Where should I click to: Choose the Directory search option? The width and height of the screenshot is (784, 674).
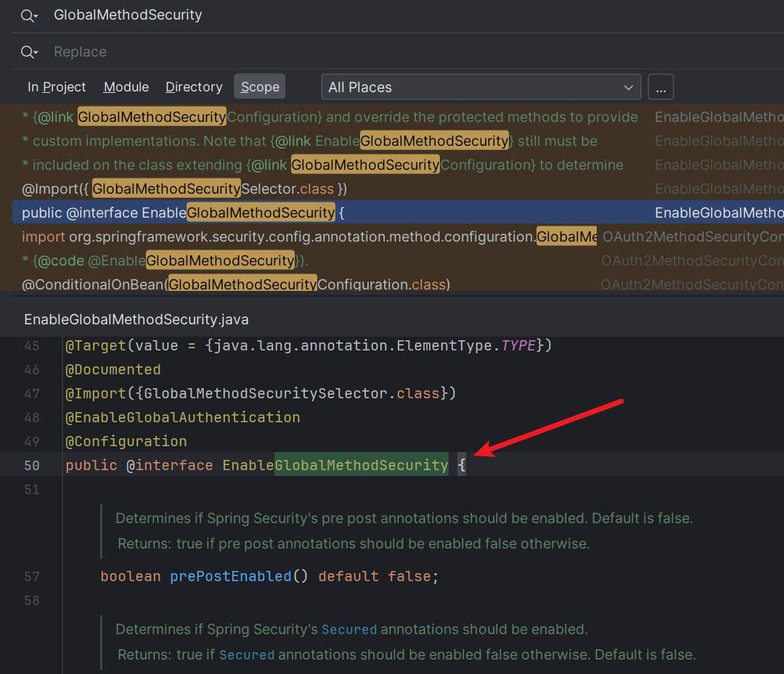[194, 87]
